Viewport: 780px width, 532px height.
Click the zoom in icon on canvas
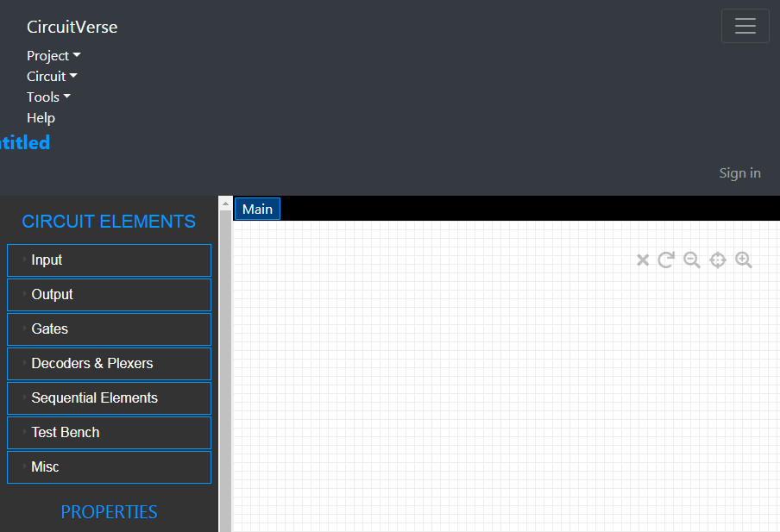click(744, 260)
